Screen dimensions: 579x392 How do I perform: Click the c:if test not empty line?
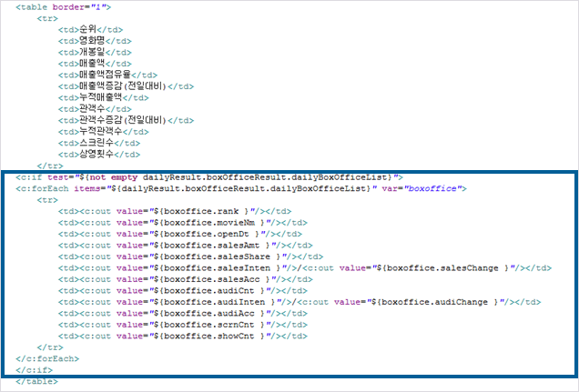click(209, 177)
